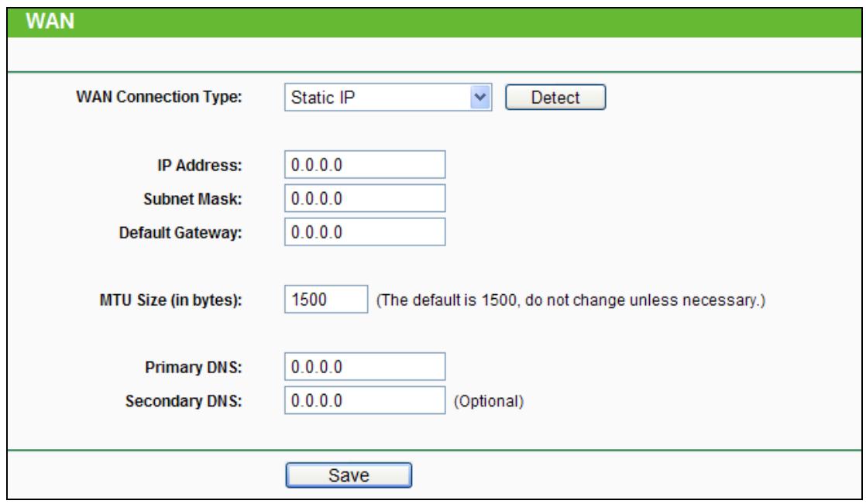Click the Detect button

[555, 98]
